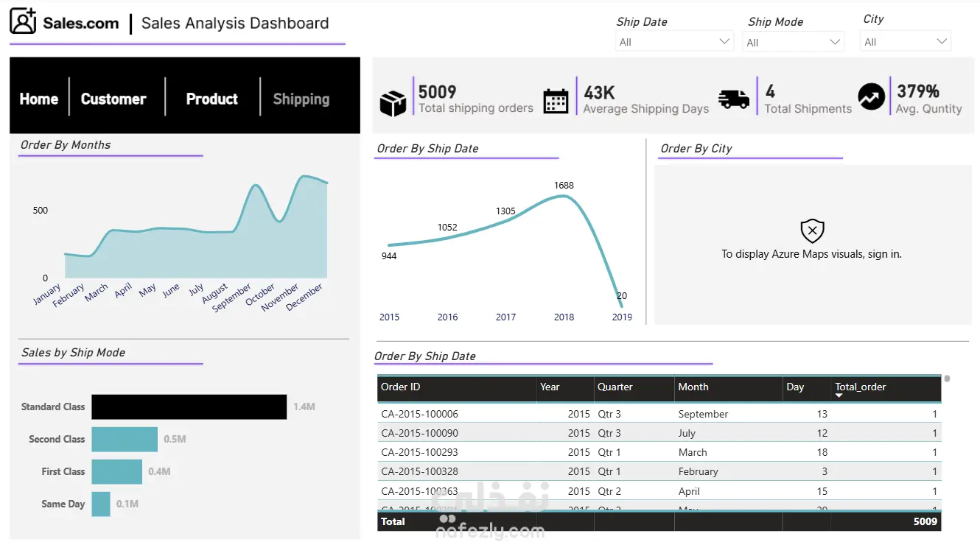Click the Sales.com user logo icon
980x542 pixels.
click(x=23, y=21)
